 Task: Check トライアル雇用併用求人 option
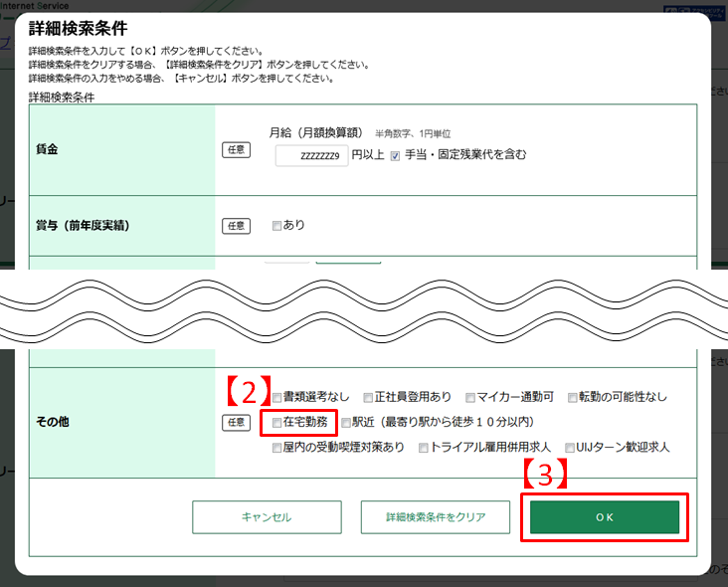point(424,448)
